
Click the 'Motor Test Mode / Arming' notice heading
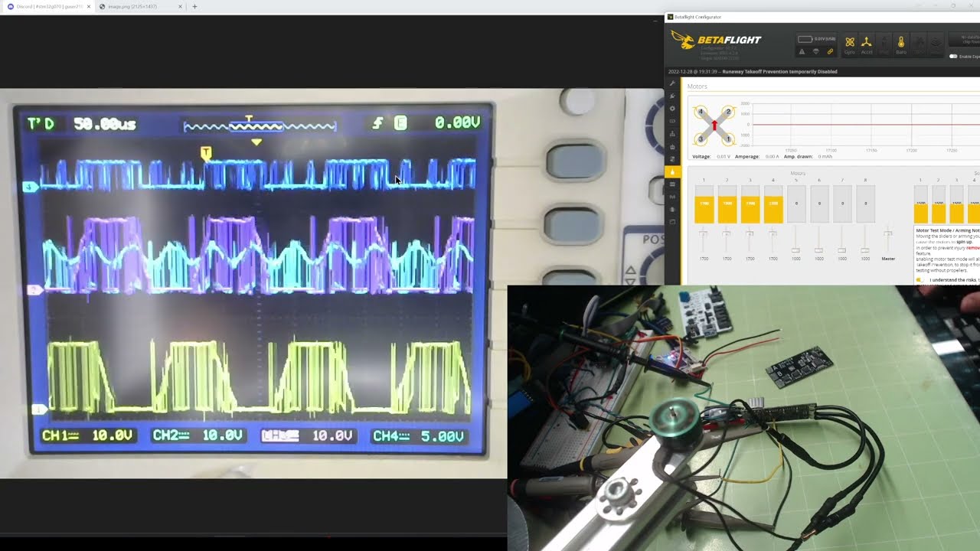[948, 230]
